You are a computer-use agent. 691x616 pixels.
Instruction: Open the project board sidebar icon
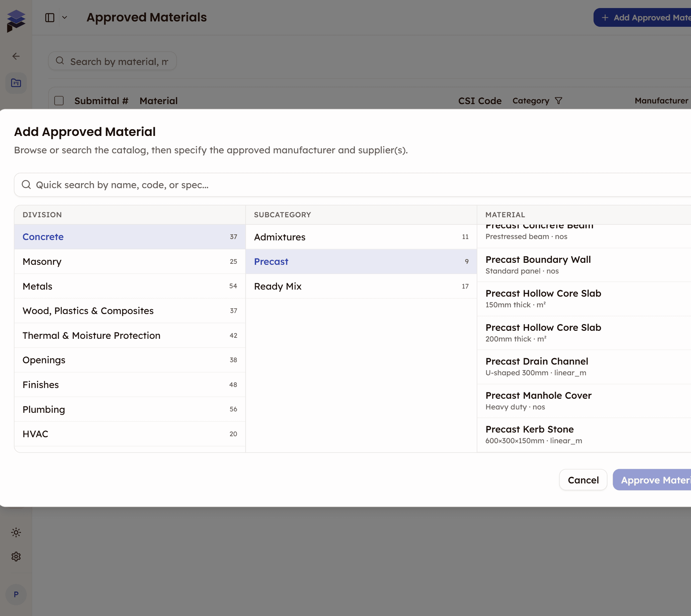tap(16, 83)
